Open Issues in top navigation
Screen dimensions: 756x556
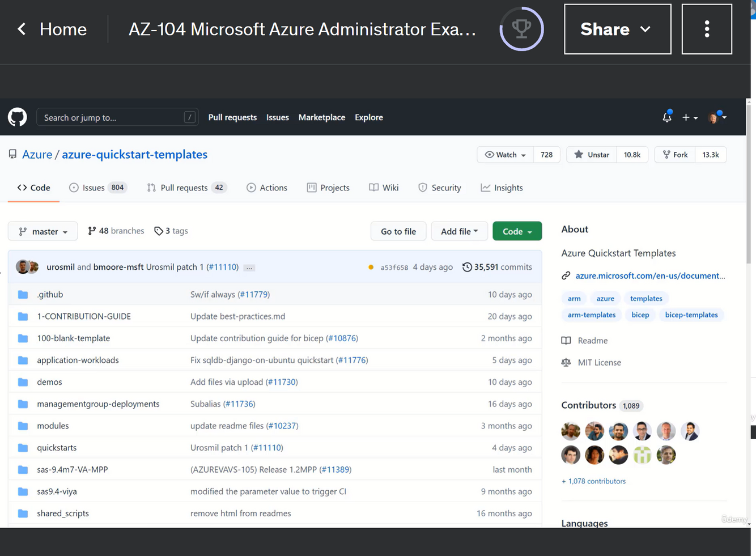pyautogui.click(x=278, y=117)
